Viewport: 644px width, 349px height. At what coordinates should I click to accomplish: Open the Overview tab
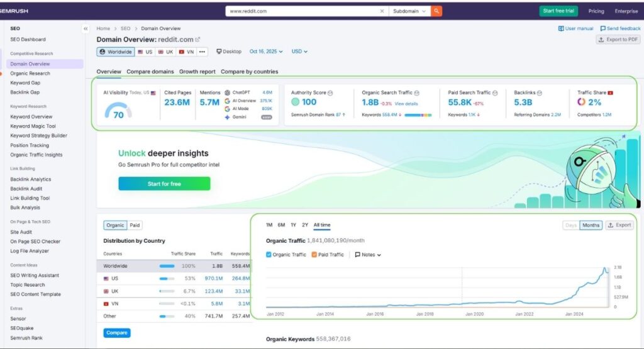[109, 72]
